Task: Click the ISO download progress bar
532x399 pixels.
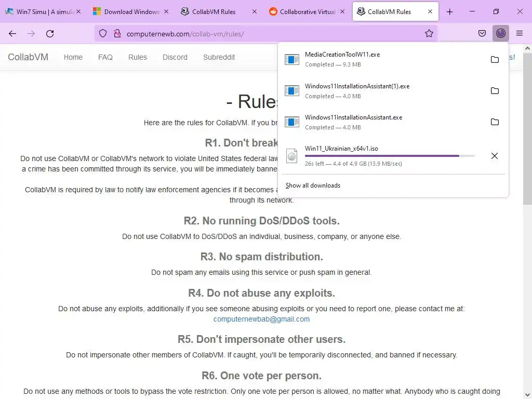Action: coord(390,156)
